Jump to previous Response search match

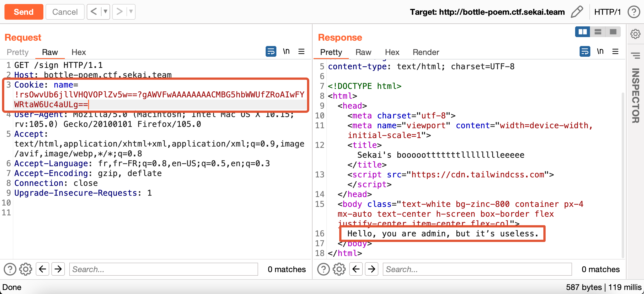pyautogui.click(x=356, y=269)
